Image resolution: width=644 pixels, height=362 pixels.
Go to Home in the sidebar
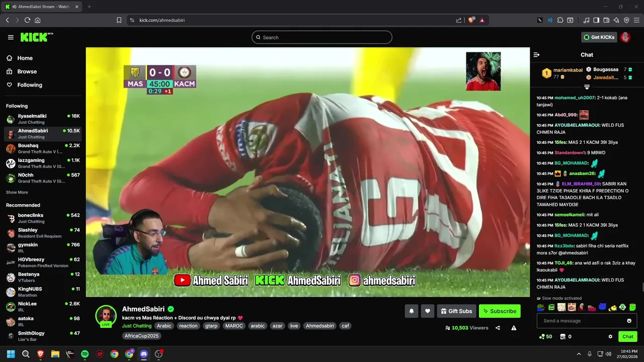pyautogui.click(x=25, y=58)
